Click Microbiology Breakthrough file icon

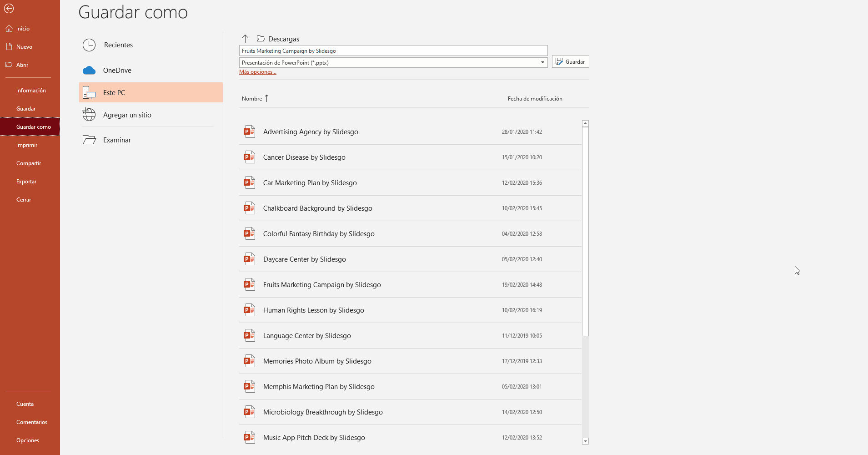(x=249, y=412)
